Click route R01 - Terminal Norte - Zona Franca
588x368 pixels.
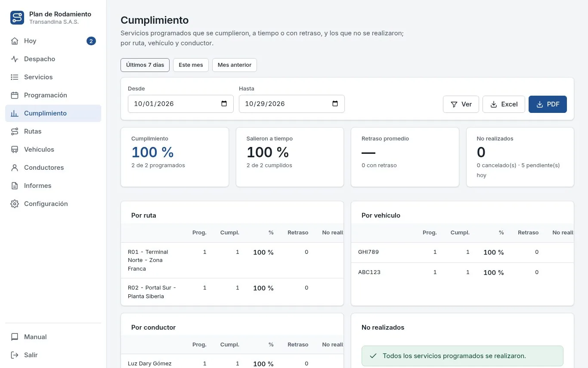coord(148,260)
